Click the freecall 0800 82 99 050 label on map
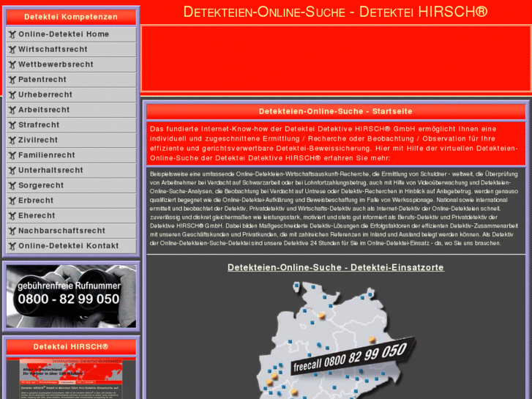Image resolution: width=532 pixels, height=399 pixels. pyautogui.click(x=353, y=357)
